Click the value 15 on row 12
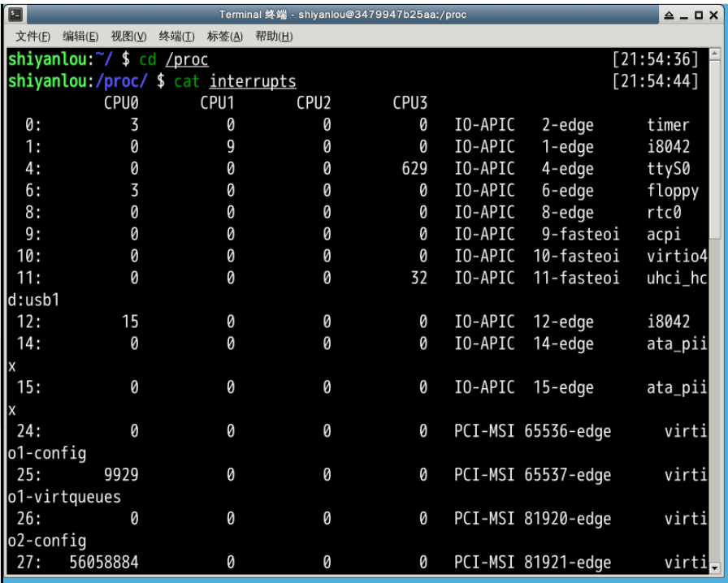This screenshot has width=728, height=583. (130, 322)
